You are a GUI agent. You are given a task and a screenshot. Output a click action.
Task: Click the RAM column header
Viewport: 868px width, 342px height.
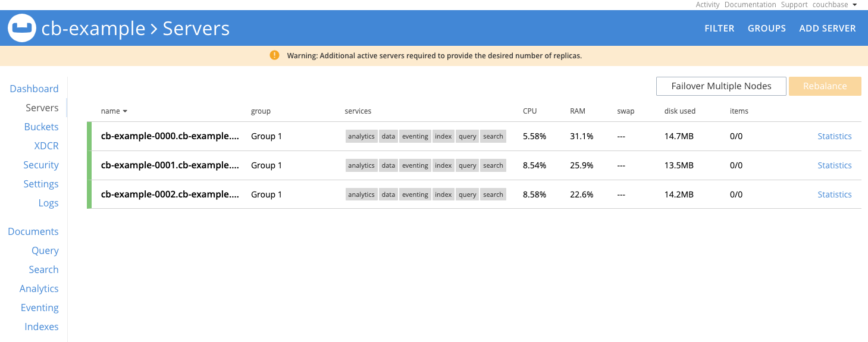578,111
